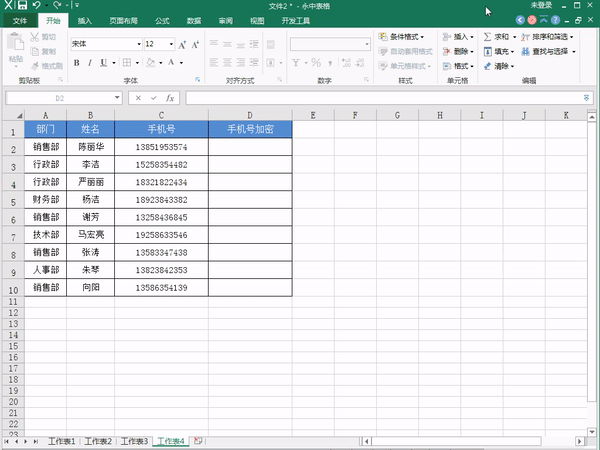
Task: Decrease font size with the smaller A icon
Action: [195, 45]
